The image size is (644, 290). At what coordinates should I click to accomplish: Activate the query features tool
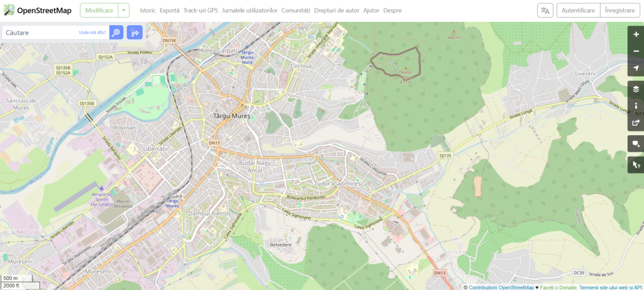(636, 165)
